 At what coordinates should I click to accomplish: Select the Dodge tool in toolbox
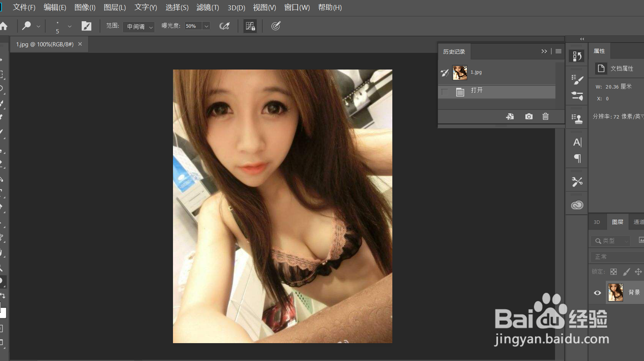click(2, 282)
